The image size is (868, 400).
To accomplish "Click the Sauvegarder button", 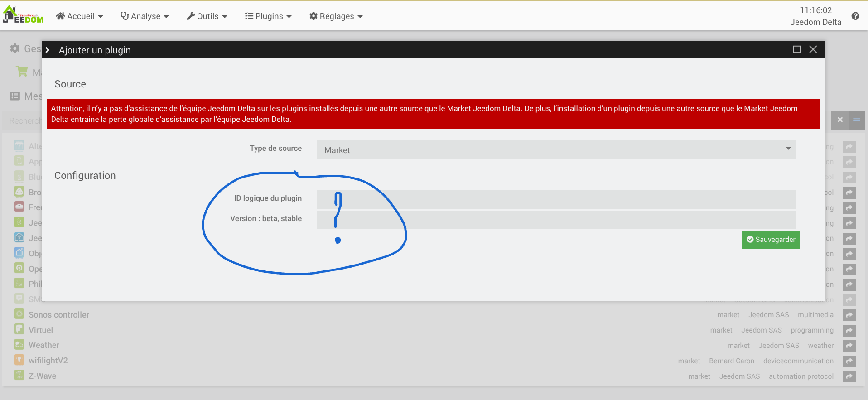I will (x=771, y=240).
